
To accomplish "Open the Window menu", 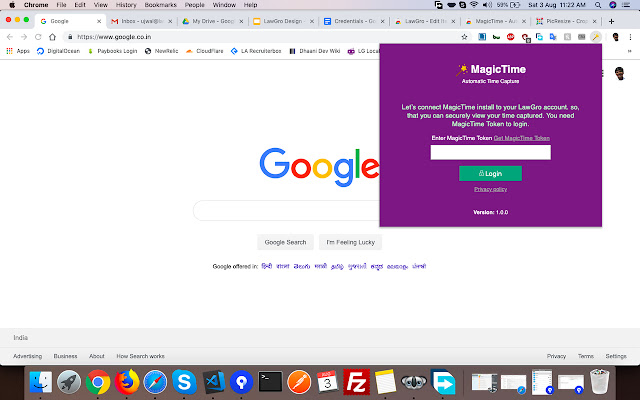I will point(224,5).
